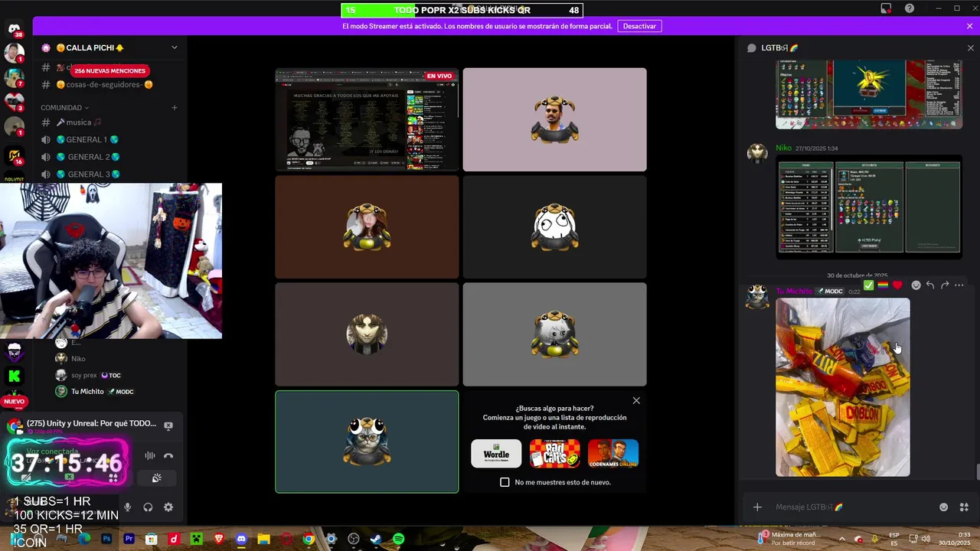
Task: Open the inbox icon in title bar
Action: pos(886,8)
